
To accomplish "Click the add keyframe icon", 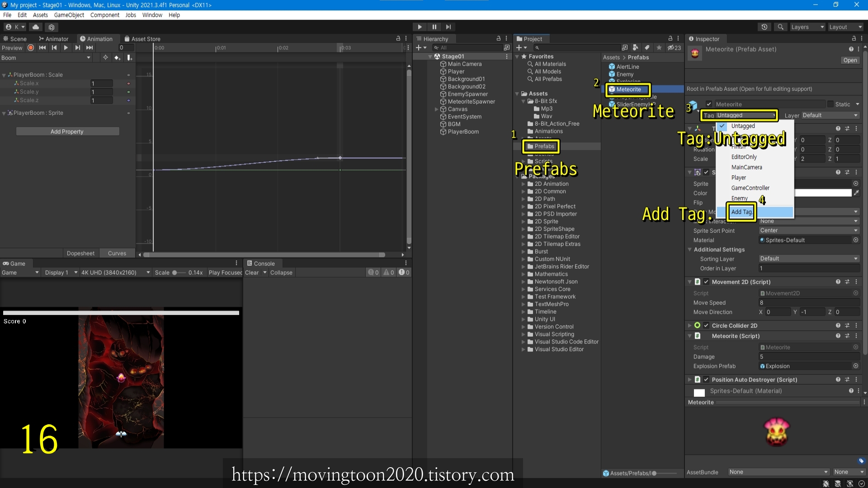I will [x=118, y=57].
